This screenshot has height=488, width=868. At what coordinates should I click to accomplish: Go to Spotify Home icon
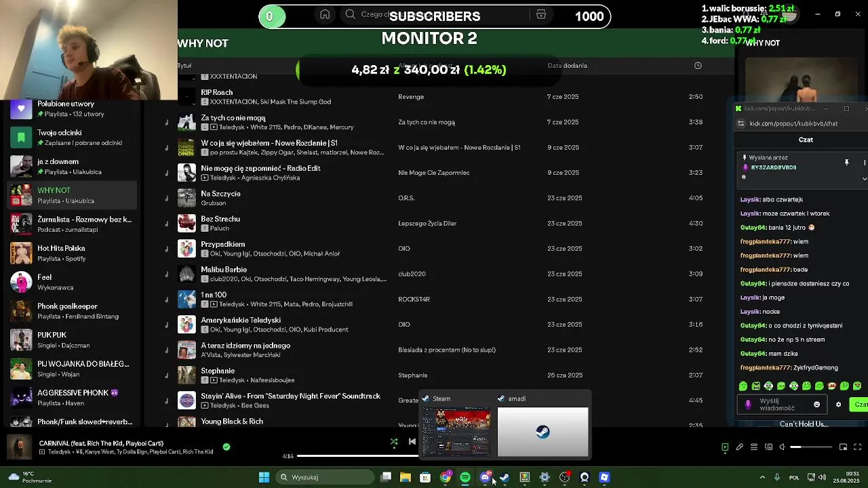(325, 14)
